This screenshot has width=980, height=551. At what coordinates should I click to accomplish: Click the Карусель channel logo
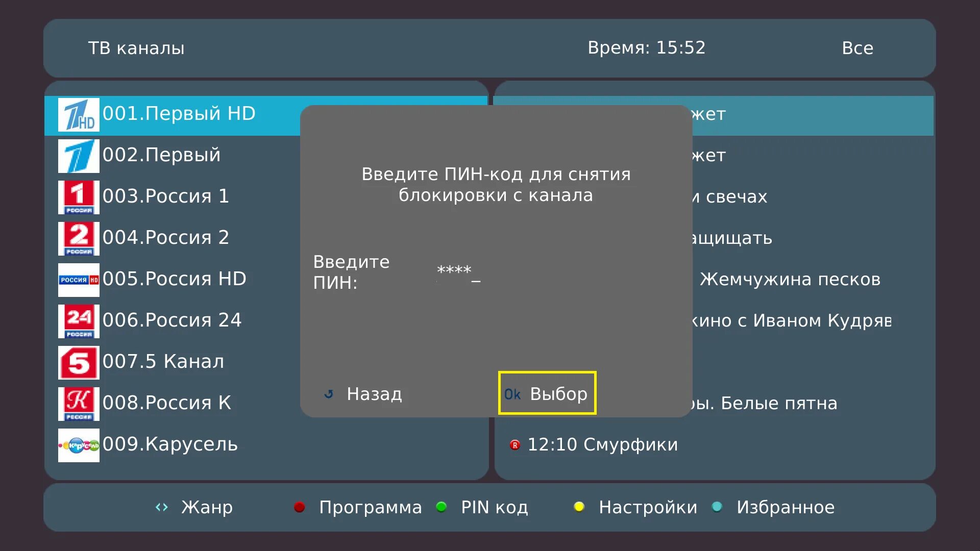click(x=79, y=445)
